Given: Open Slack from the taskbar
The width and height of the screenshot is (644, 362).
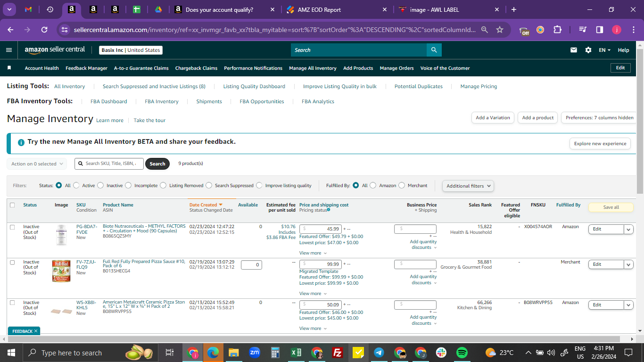Looking at the screenshot, I should tap(441, 353).
